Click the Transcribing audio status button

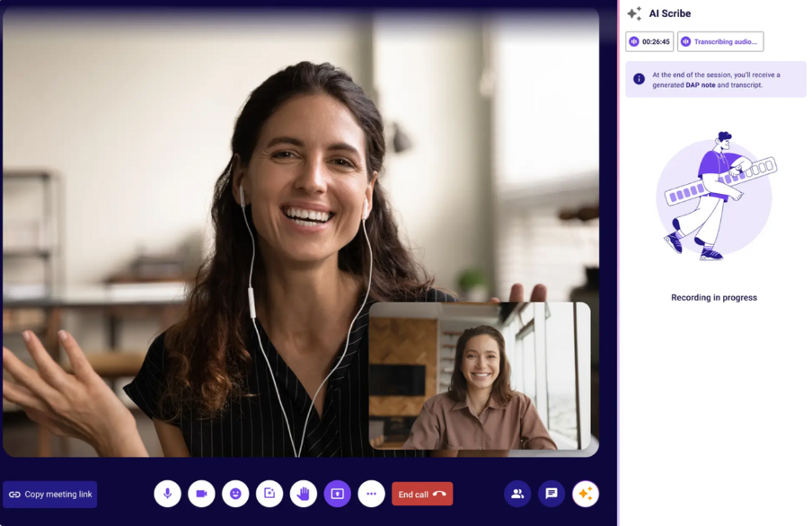720,41
